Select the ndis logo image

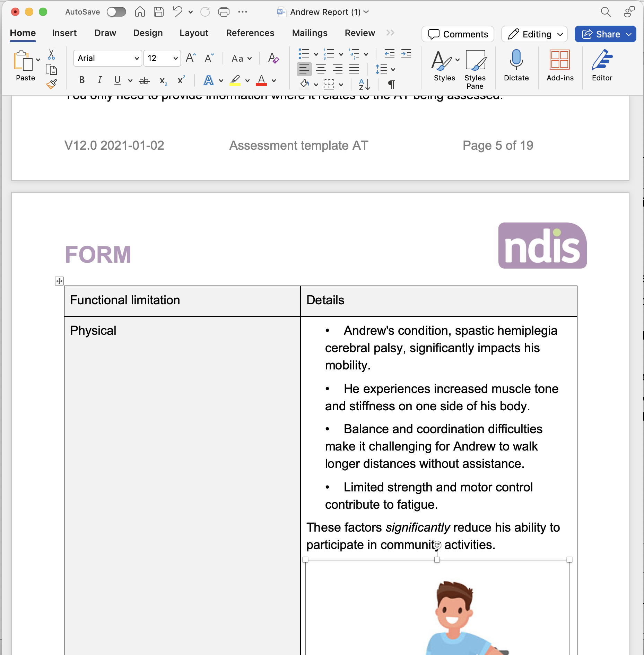[x=542, y=245]
